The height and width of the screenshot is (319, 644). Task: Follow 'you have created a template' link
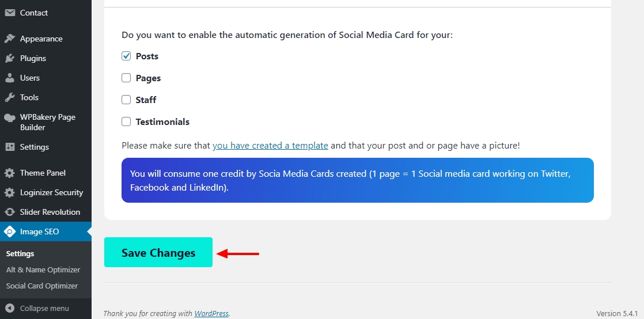tap(270, 145)
